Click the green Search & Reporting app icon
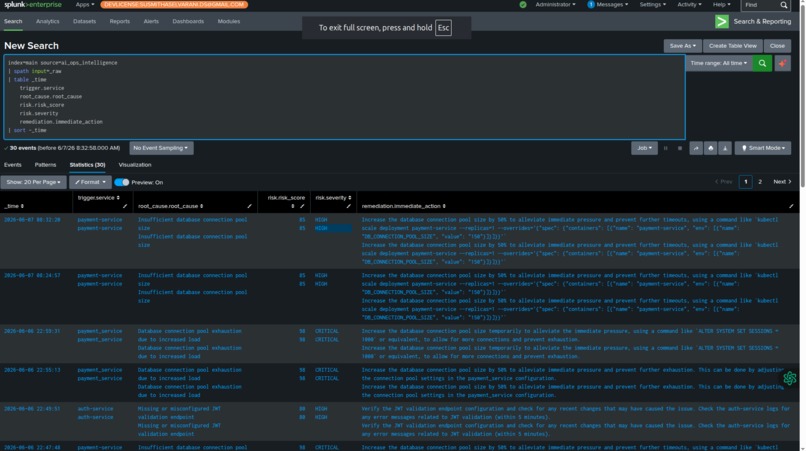 722,21
